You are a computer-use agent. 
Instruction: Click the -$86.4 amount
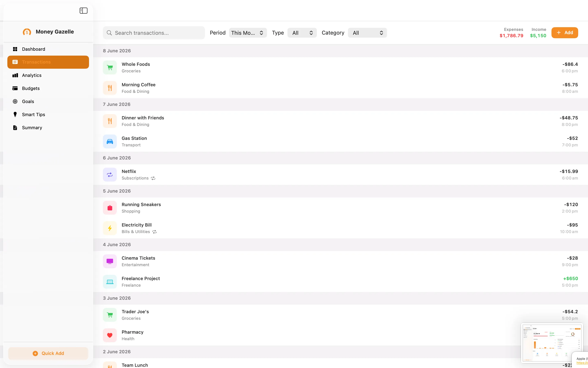(570, 64)
